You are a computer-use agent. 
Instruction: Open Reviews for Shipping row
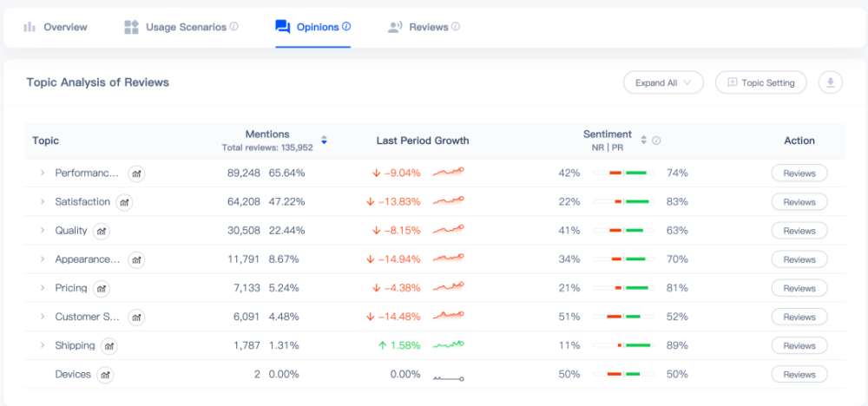pos(799,346)
